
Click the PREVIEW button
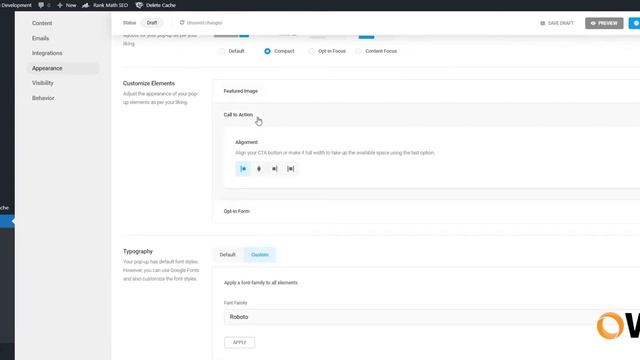coord(604,23)
